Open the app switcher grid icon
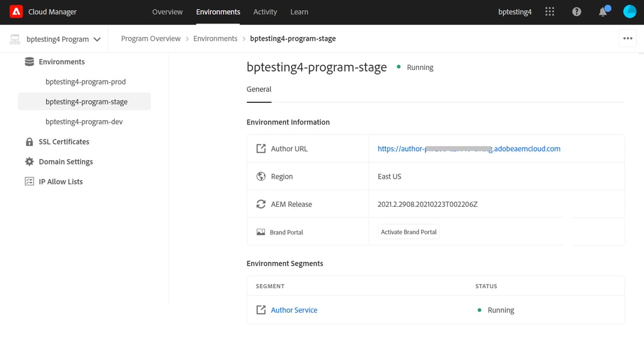The height and width of the screenshot is (343, 644). point(550,11)
